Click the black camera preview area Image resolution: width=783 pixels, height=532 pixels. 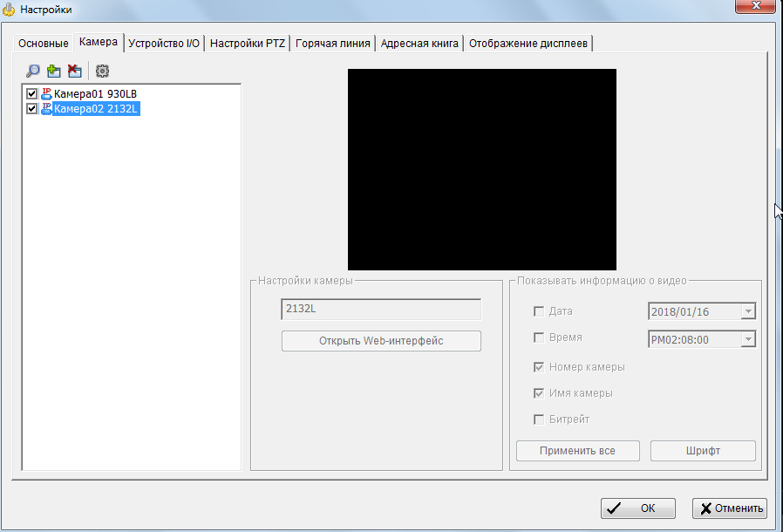point(482,169)
